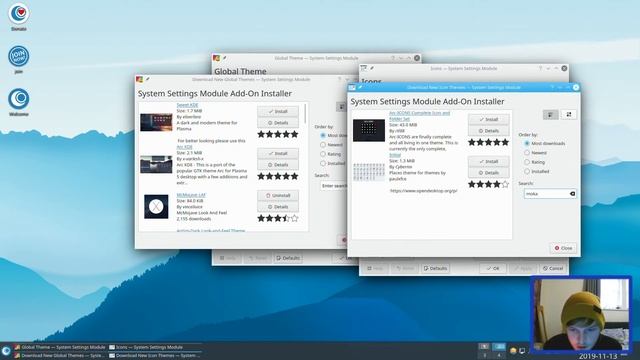Click OK in Icons settings window
Screen dimensions: 640x360
click(493, 269)
